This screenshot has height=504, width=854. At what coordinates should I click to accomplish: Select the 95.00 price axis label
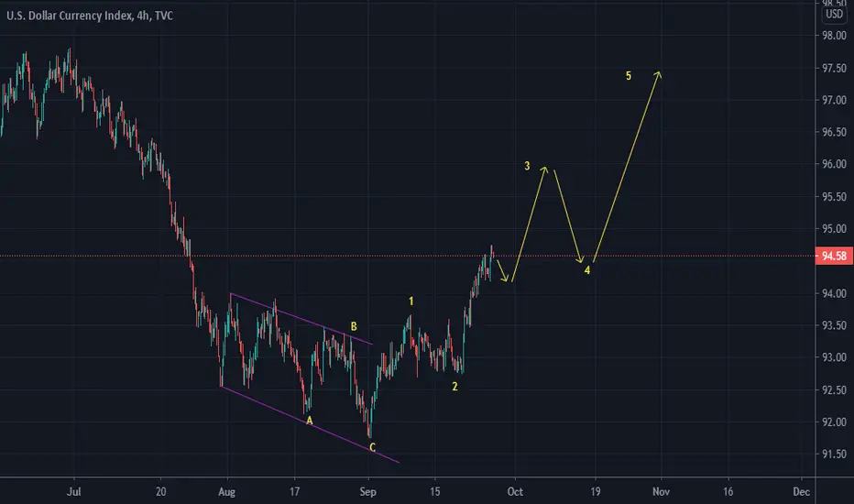(x=834, y=229)
